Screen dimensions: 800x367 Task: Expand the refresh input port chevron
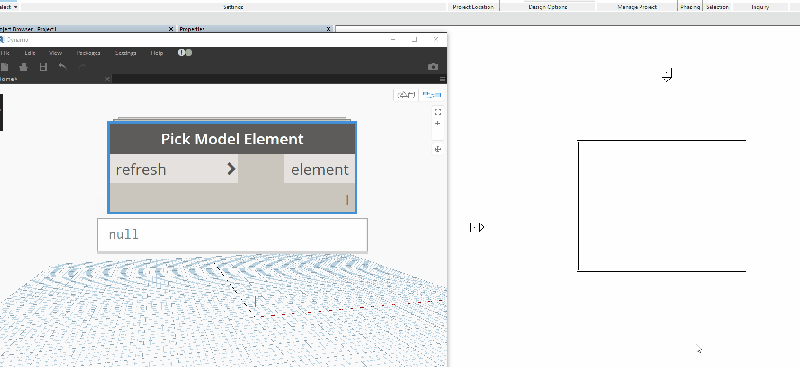click(x=231, y=169)
